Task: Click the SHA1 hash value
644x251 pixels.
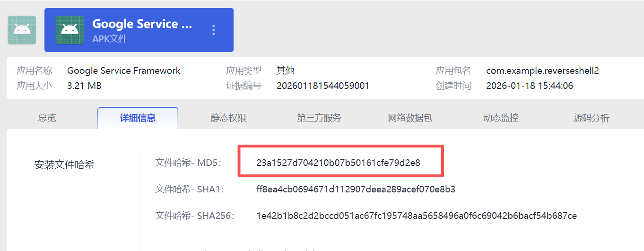Action: click(356, 190)
